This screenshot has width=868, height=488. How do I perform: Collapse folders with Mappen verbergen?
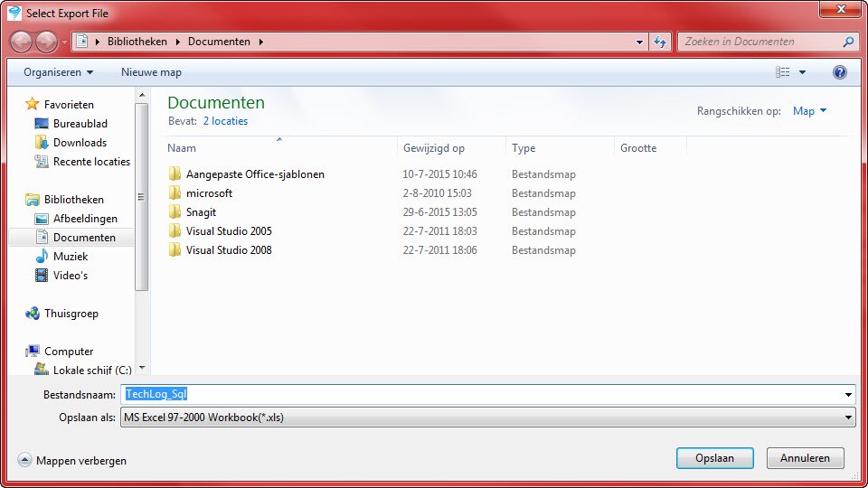[x=72, y=460]
